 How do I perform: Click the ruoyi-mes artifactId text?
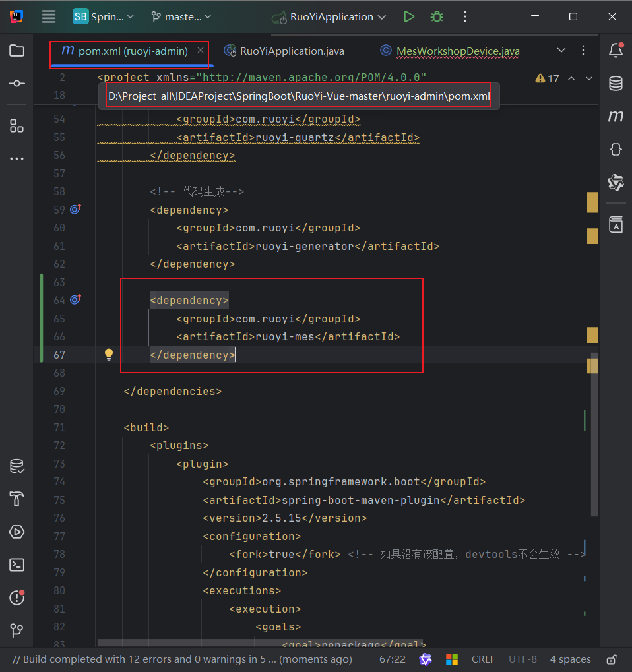click(x=285, y=337)
